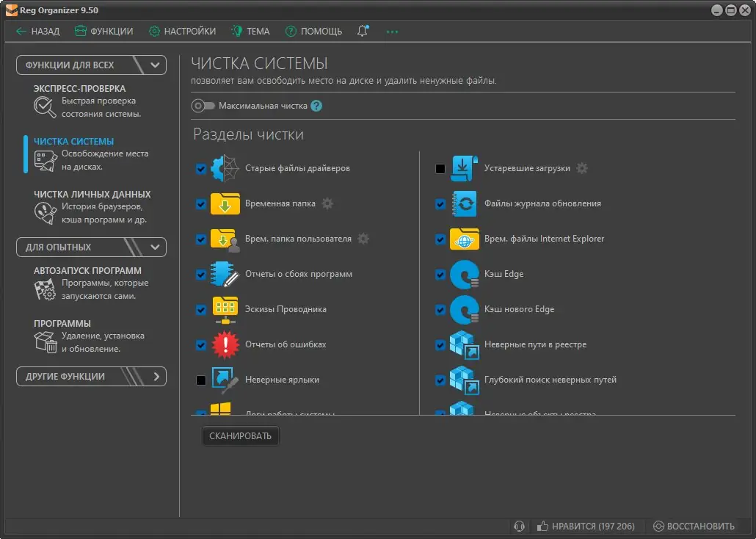Screen dimensions: 756x539
Task: Enable the Максимальная чистка switch
Action: [x=203, y=106]
